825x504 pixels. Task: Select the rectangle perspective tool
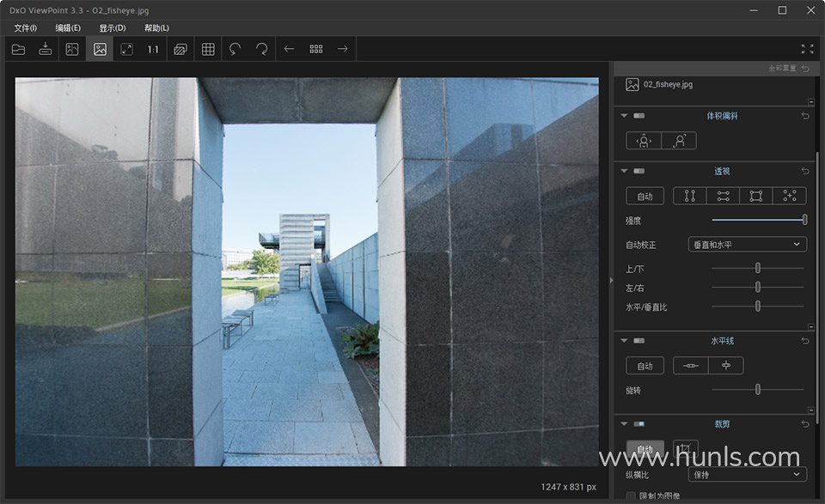click(755, 196)
